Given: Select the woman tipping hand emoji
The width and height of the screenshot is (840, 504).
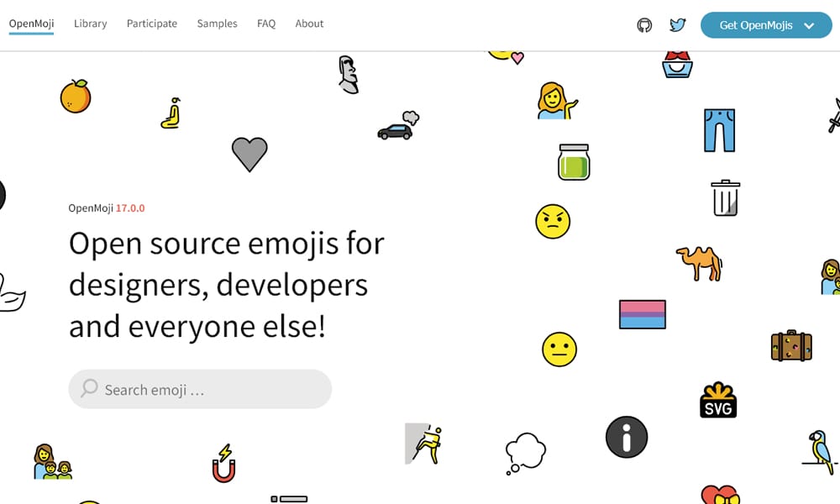Looking at the screenshot, I should click(x=557, y=101).
